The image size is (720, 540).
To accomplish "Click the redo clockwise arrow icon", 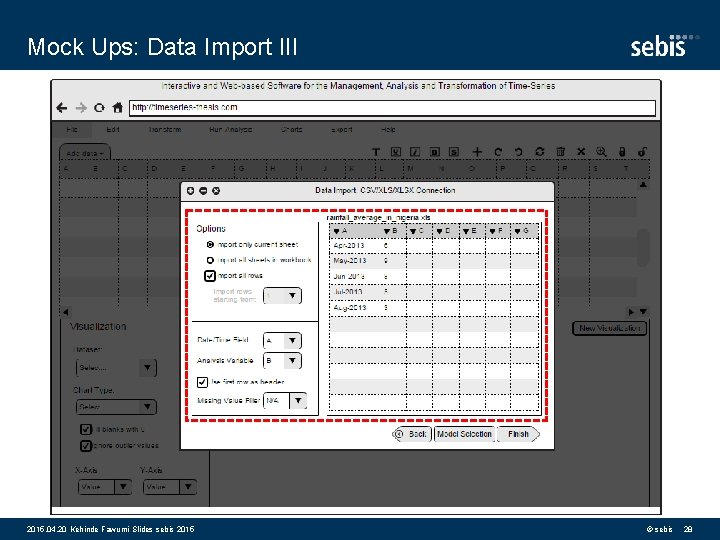I will [498, 152].
